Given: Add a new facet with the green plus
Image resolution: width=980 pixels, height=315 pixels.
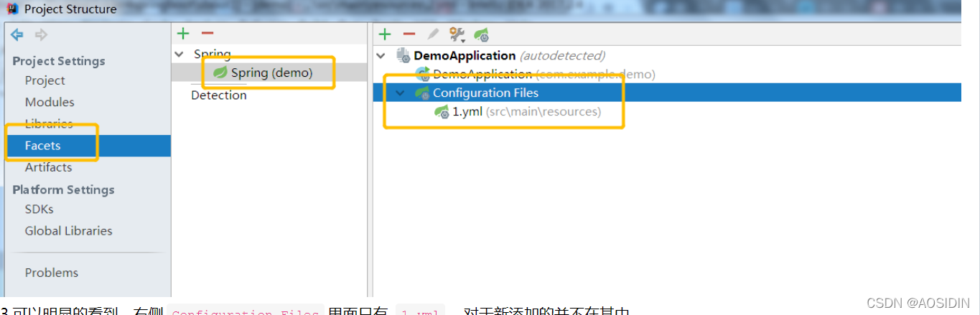Looking at the screenshot, I should click(183, 33).
